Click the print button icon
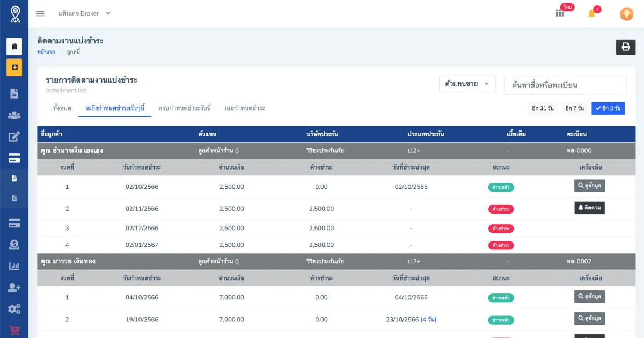The image size is (644, 338). coord(625,47)
